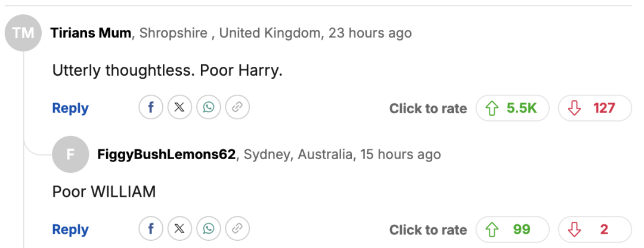Open FiggyBushLemons62's profile name
Viewport: 644px width, 248px height.
click(166, 155)
